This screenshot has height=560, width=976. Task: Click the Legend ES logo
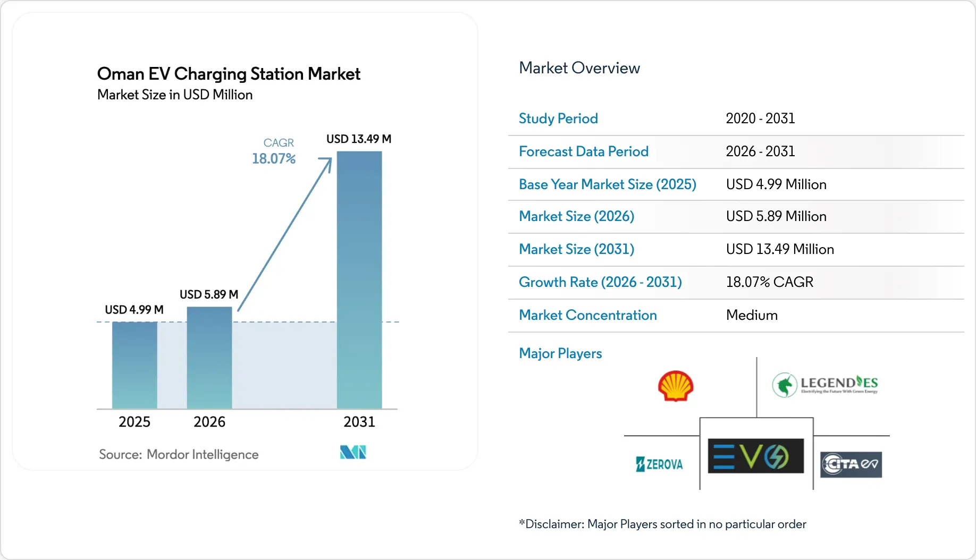[824, 385]
